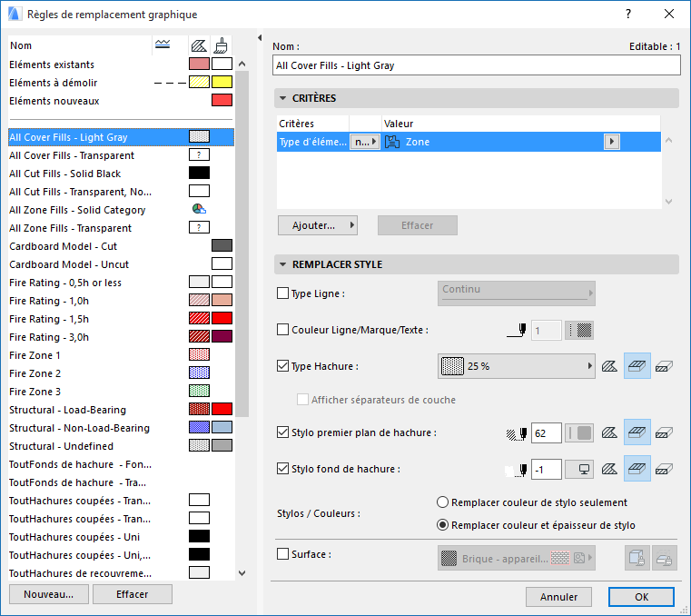Click the ArchiCAD application icon in title bar

[15, 15]
